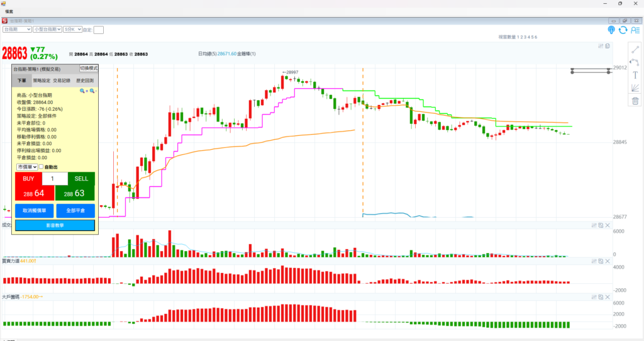Open the 歷史回測 tab
This screenshot has width=644, height=341.
click(x=85, y=81)
